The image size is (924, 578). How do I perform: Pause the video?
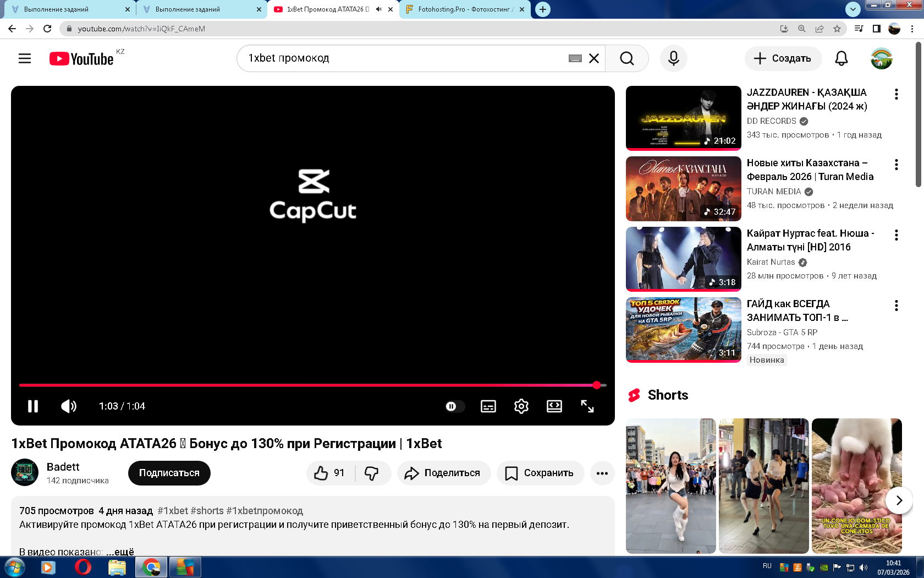(x=33, y=406)
